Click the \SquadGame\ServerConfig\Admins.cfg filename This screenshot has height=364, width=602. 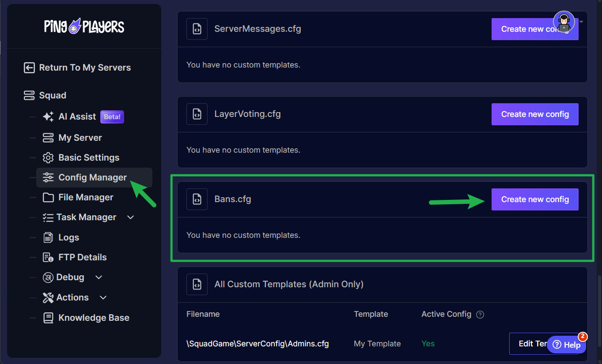(x=257, y=344)
